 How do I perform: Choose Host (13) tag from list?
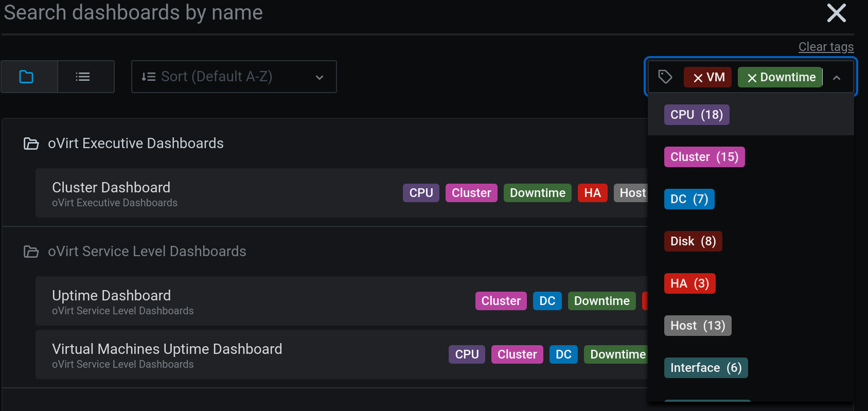[697, 326]
